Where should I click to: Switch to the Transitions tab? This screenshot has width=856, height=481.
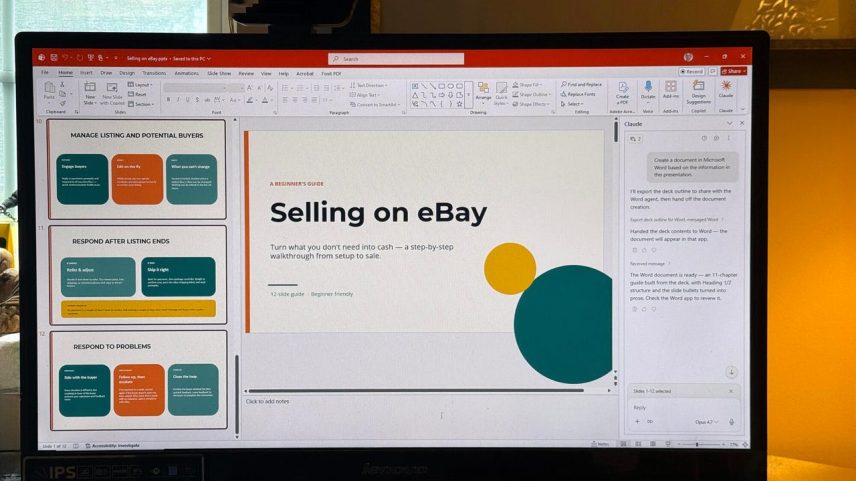tap(154, 73)
